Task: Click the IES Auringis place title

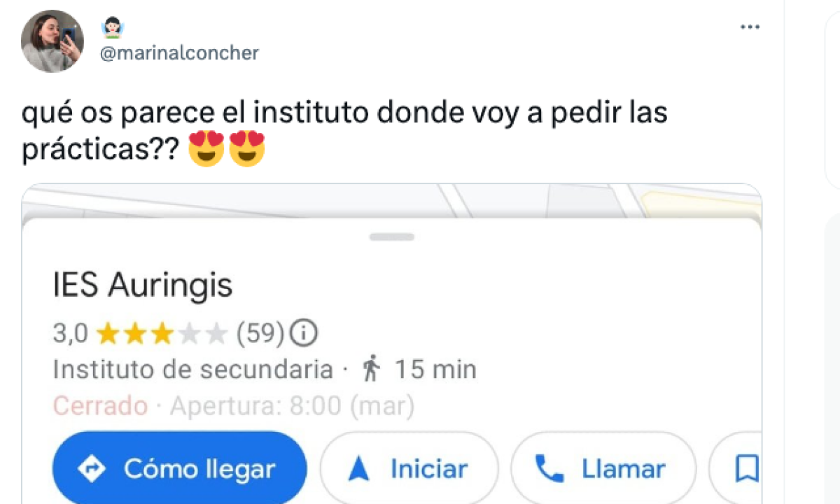Action: click(x=143, y=285)
